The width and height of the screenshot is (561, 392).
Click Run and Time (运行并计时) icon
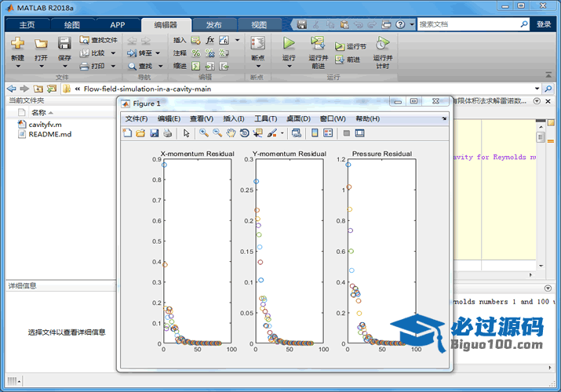[382, 43]
